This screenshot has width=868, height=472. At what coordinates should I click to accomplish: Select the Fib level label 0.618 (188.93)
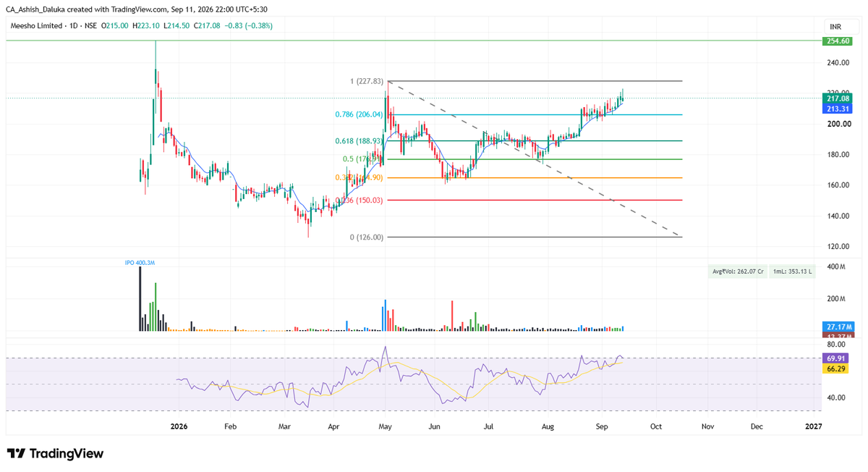pyautogui.click(x=358, y=140)
